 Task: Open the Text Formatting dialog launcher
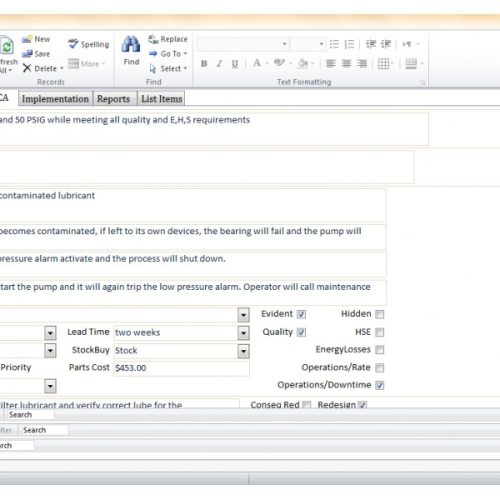click(423, 83)
